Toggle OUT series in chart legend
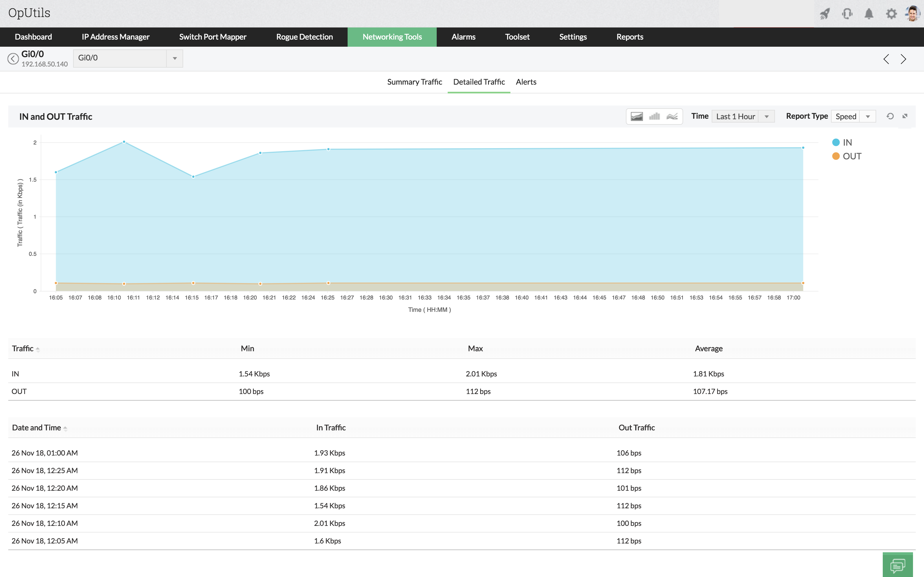924x577 pixels. [x=846, y=156]
